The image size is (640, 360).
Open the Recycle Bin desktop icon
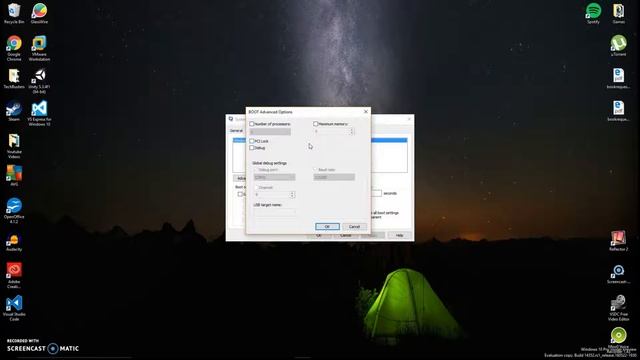(14, 13)
